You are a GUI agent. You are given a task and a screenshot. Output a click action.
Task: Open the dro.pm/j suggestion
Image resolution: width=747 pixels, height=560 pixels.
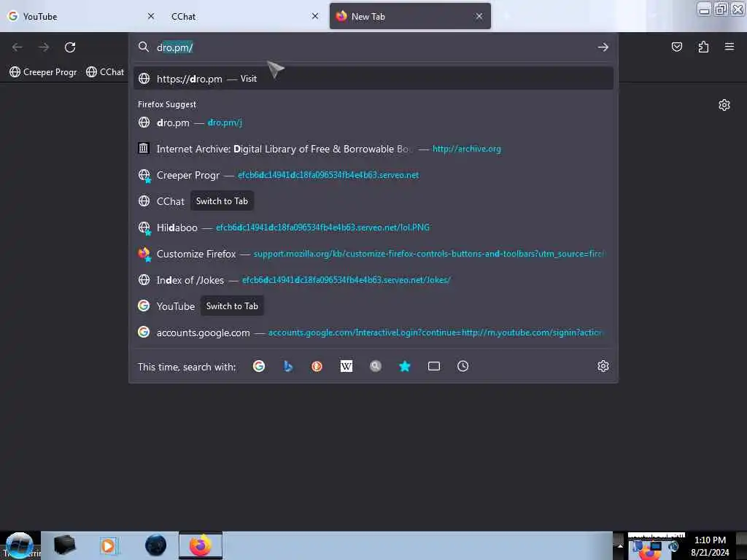coord(373,122)
